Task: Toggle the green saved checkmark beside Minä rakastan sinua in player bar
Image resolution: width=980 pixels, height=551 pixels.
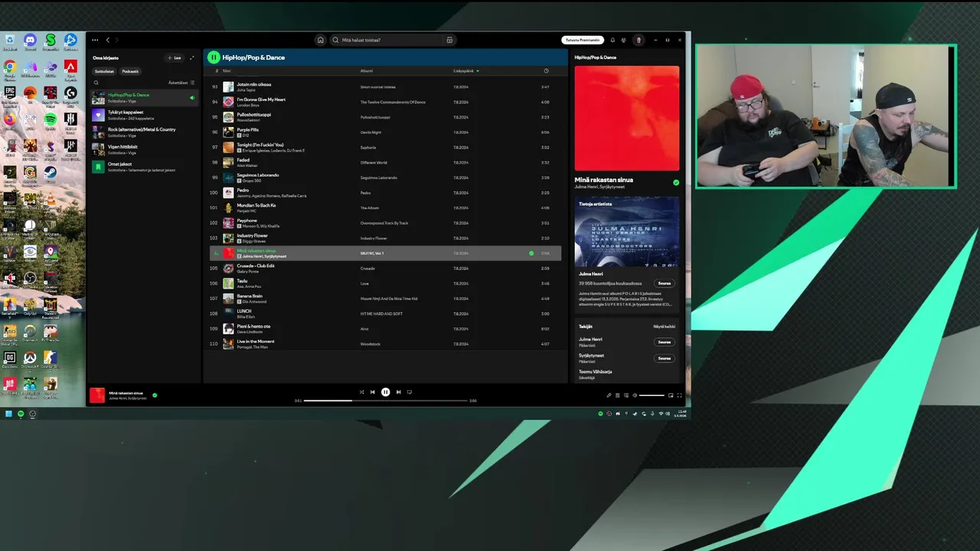Action: [x=155, y=395]
